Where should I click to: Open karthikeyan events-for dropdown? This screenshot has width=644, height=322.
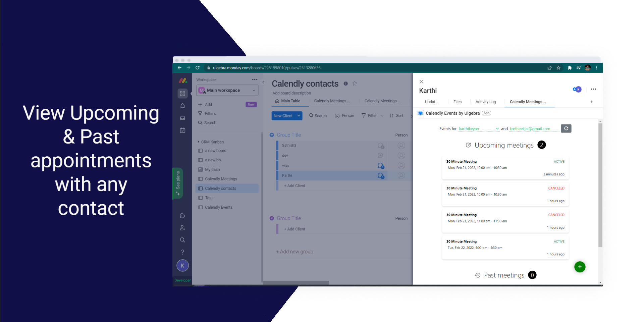(479, 129)
